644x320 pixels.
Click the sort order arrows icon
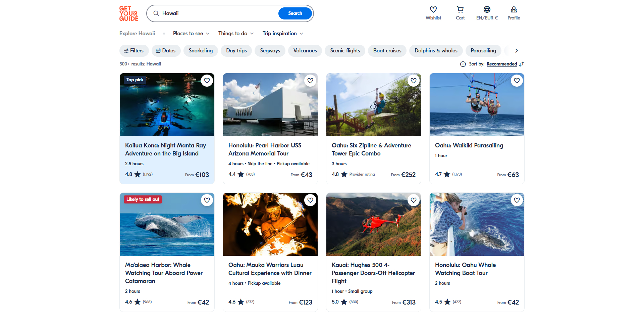tap(521, 64)
